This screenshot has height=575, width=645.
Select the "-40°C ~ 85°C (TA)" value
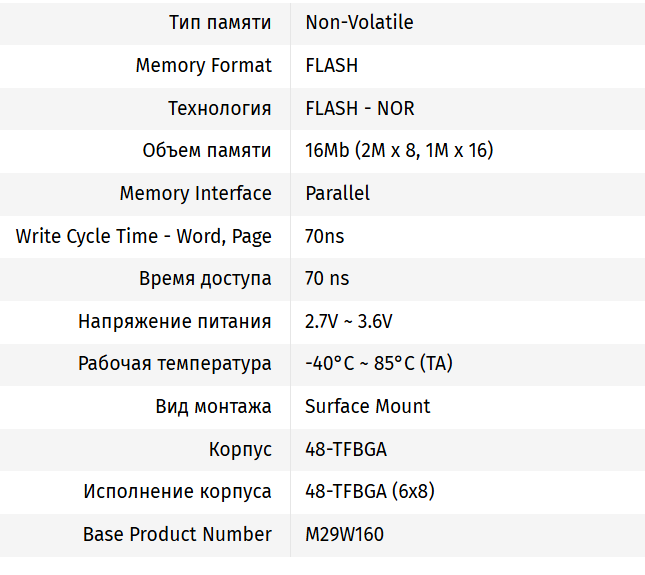tap(379, 364)
